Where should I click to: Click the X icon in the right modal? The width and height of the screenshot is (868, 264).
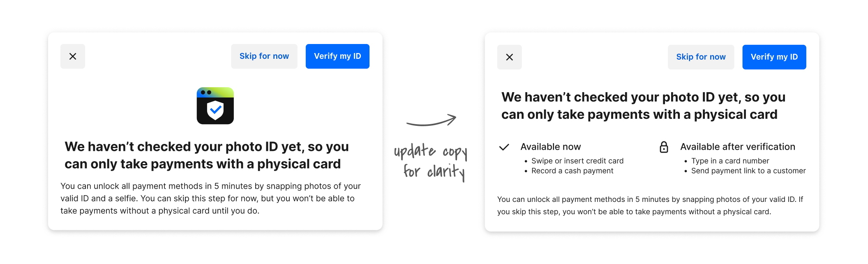(x=510, y=57)
